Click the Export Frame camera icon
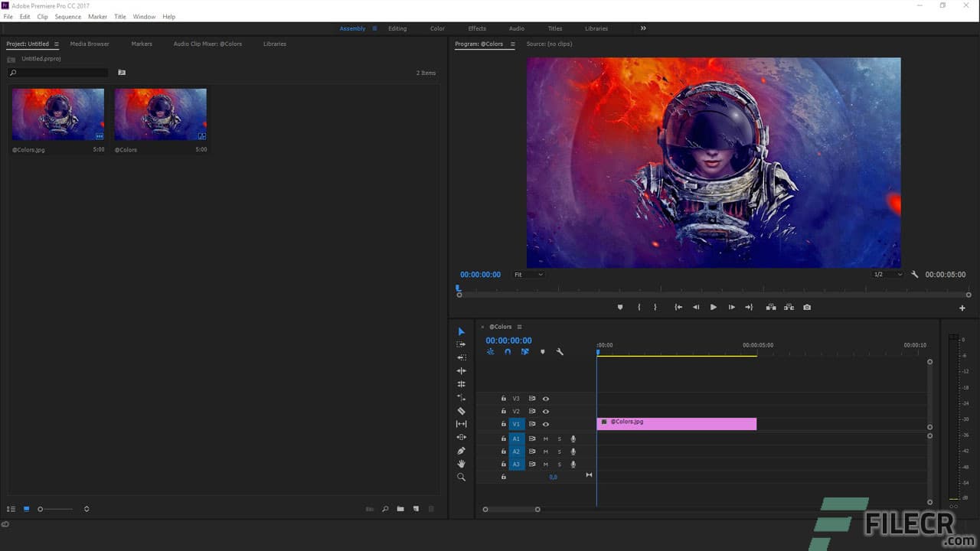980x551 pixels. pyautogui.click(x=807, y=307)
